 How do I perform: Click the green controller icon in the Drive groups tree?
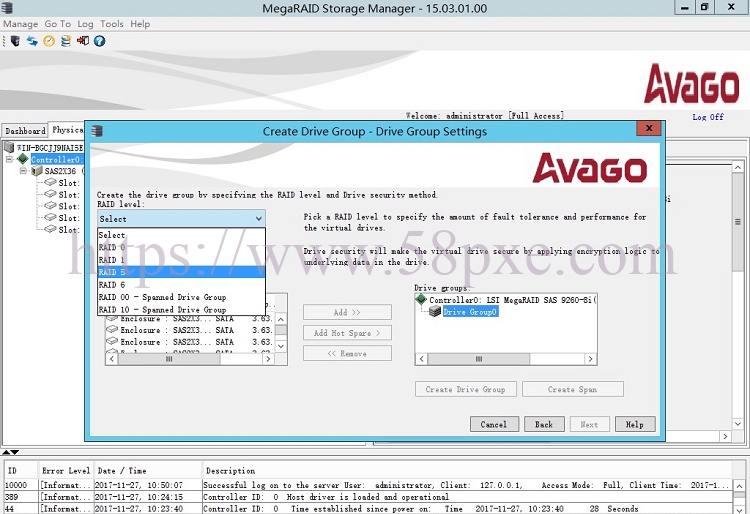(x=421, y=299)
